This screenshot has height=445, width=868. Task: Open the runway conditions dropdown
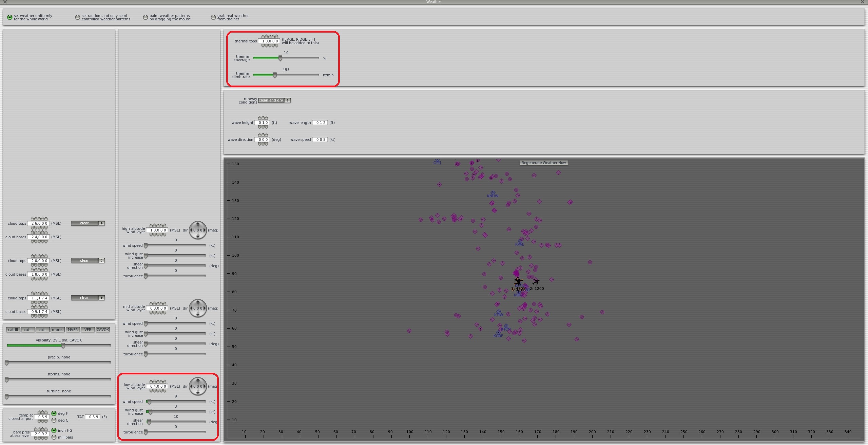click(274, 100)
